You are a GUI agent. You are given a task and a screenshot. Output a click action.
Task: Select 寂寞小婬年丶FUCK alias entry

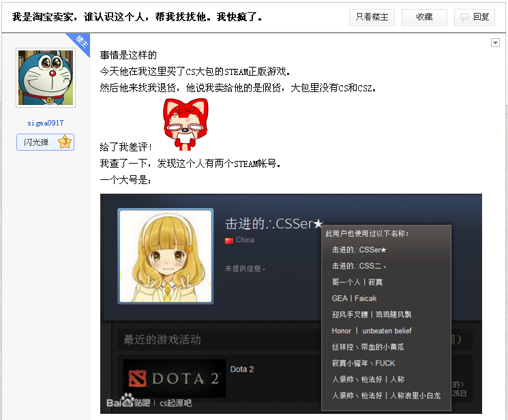click(x=363, y=363)
